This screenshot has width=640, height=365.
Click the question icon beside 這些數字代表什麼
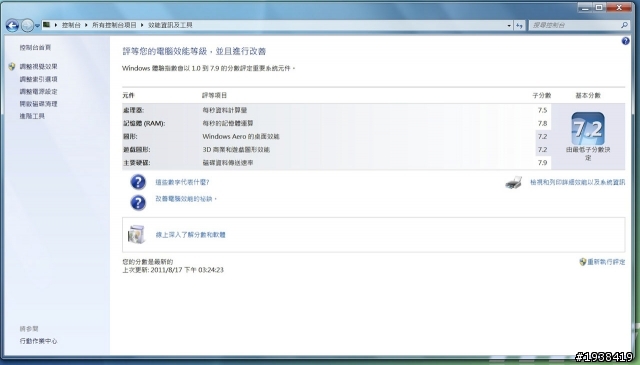pyautogui.click(x=138, y=182)
